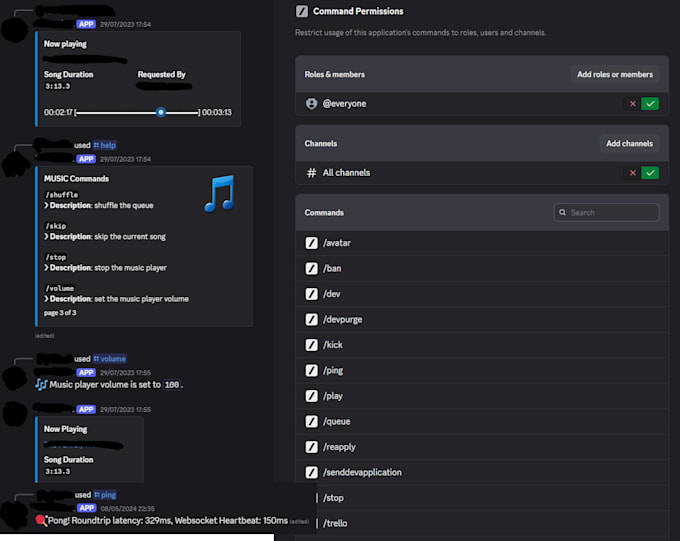
Task: Open the /devpurge command row
Action: pos(482,320)
